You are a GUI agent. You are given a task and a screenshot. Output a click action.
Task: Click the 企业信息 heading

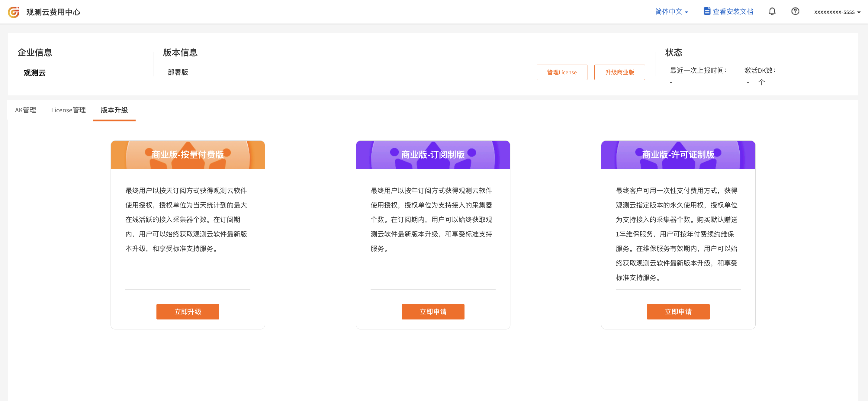tap(35, 53)
